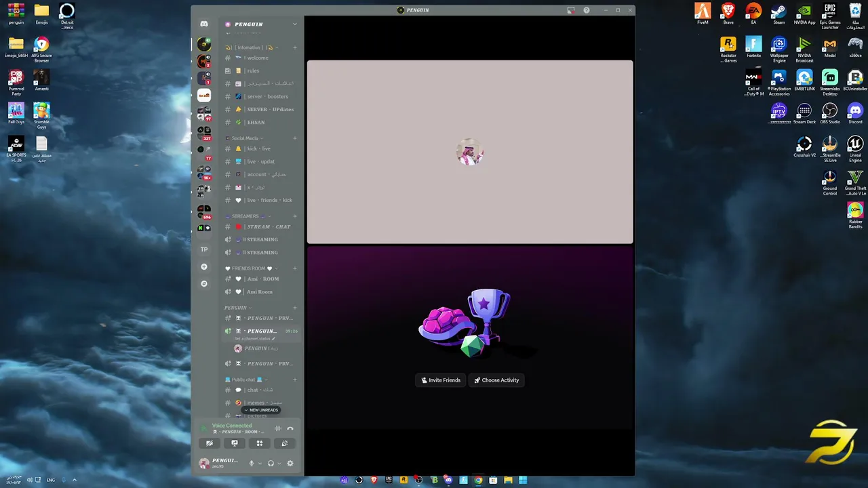Start an activity via the activities grid icon
This screenshot has height=488, width=868.
pyautogui.click(x=260, y=443)
